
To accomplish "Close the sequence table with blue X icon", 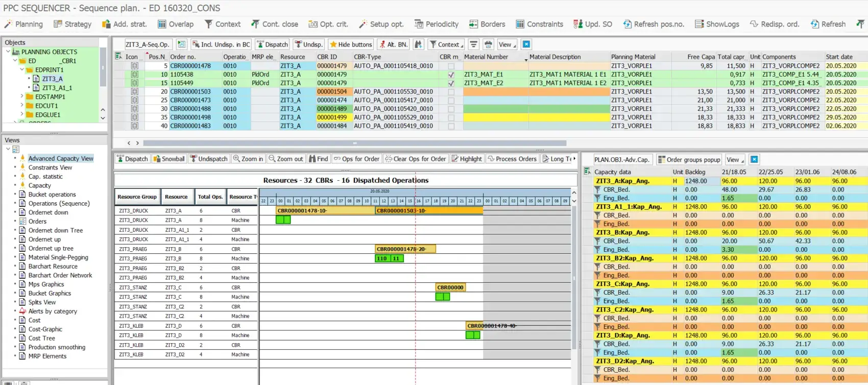I will click(x=526, y=44).
